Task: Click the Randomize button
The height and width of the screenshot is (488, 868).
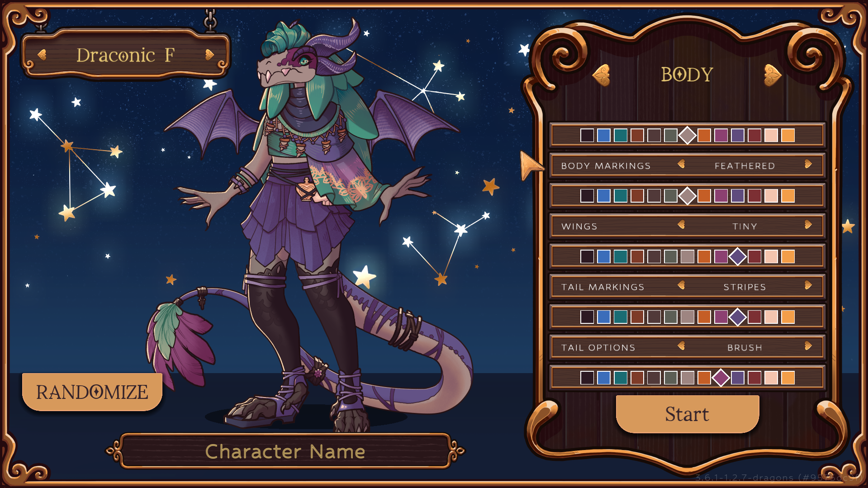Action: [x=92, y=392]
